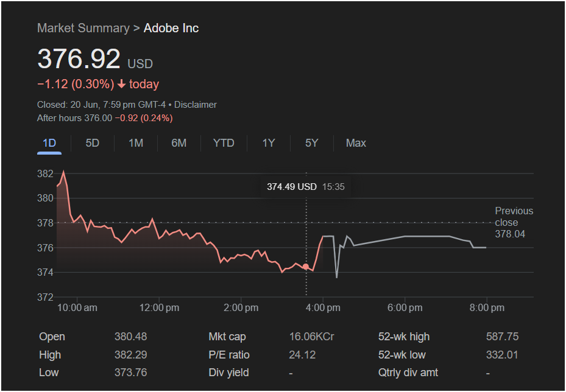Viewport: 566px width, 392px height.
Task: Click the 12:00 pm axis label
Action: pos(160,308)
